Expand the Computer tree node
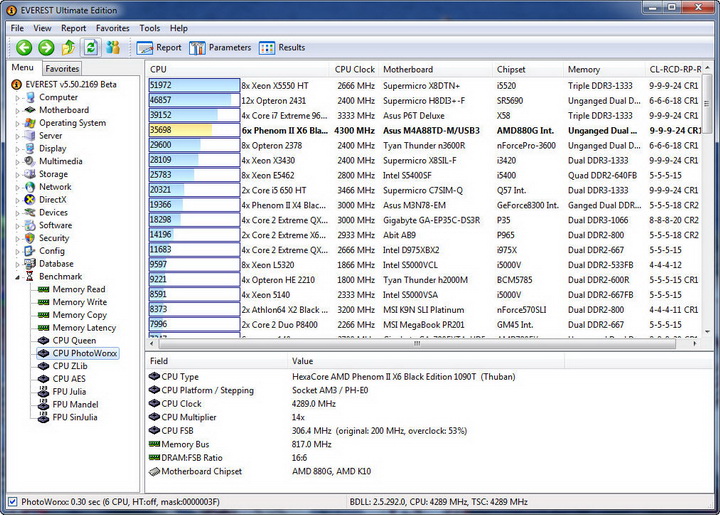 pyautogui.click(x=17, y=98)
